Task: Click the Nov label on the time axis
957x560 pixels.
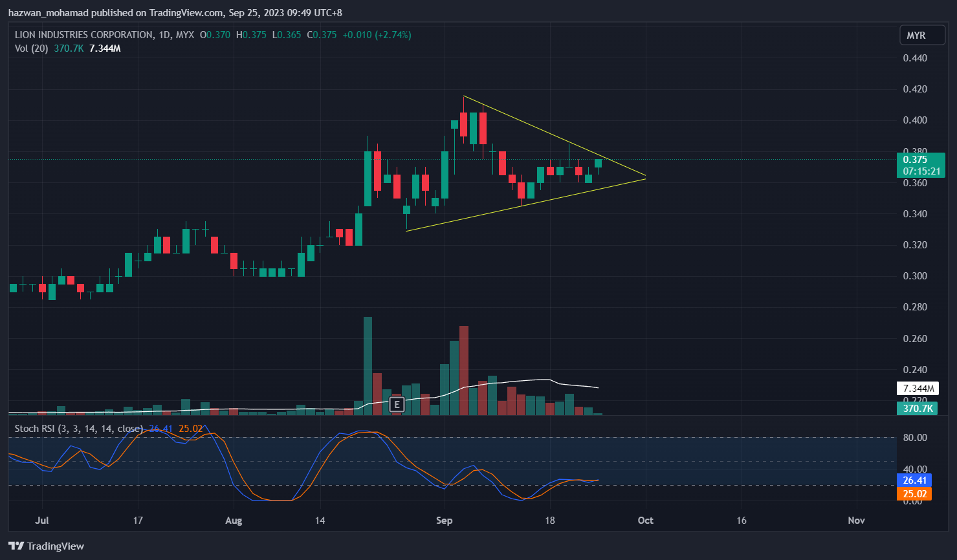Action: click(857, 521)
